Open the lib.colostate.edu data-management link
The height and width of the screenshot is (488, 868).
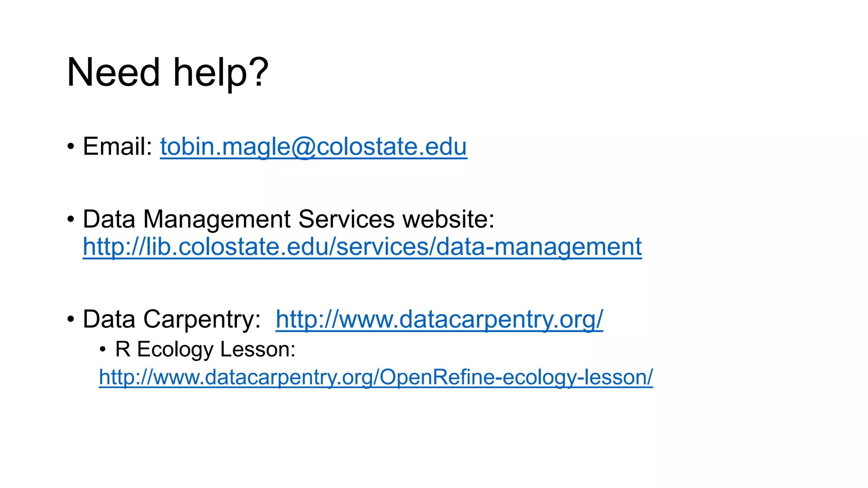[362, 247]
